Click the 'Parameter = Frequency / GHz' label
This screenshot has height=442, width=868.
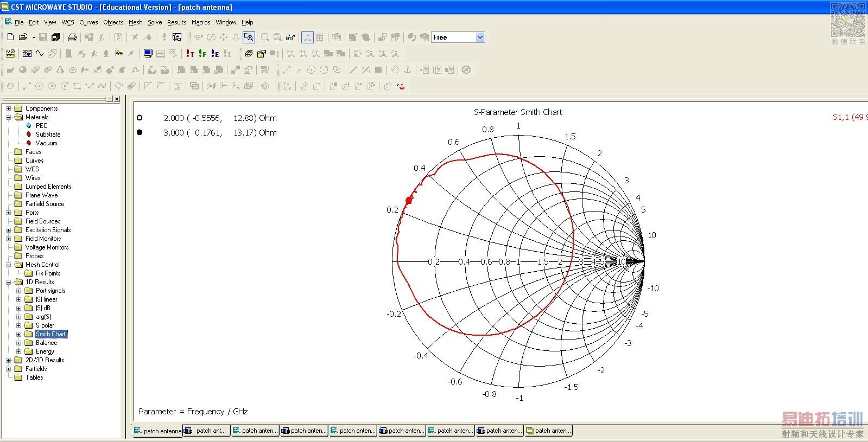tap(193, 412)
